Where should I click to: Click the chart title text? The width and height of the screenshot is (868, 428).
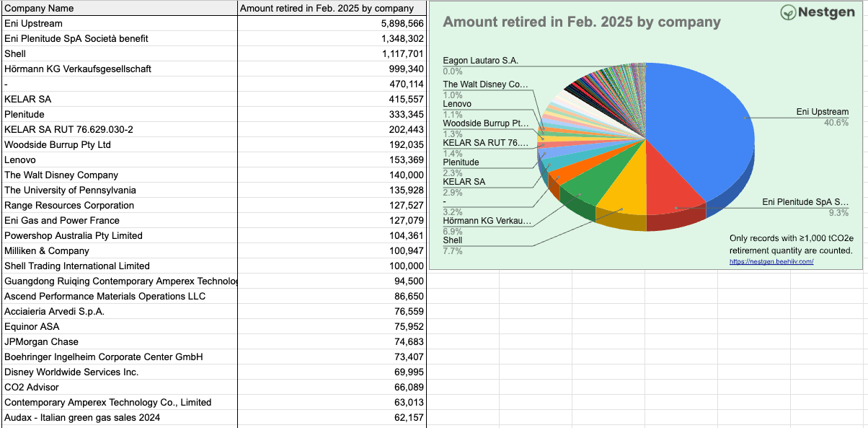tap(582, 22)
